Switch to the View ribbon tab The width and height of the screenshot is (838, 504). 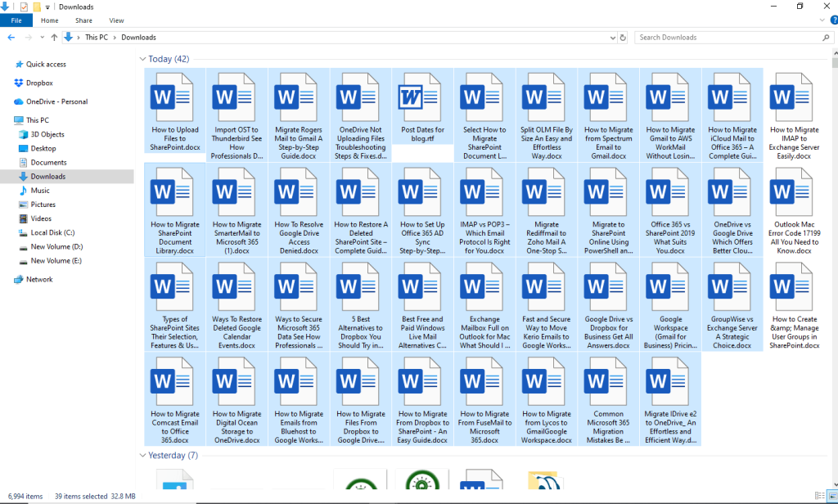coord(116,20)
